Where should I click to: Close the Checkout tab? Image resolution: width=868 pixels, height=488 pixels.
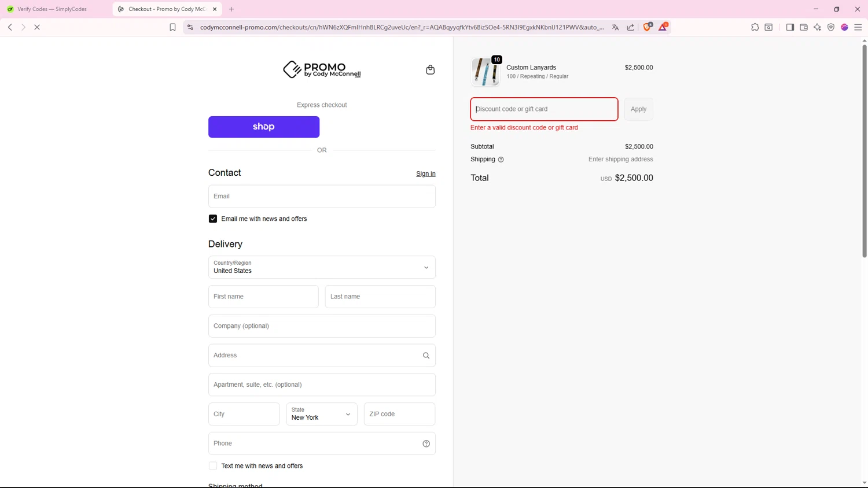(x=215, y=9)
